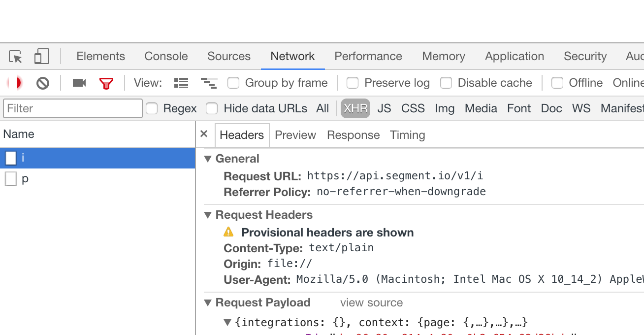Filter requests by Doc
Viewport: 644px width, 335px height.
[x=551, y=108]
